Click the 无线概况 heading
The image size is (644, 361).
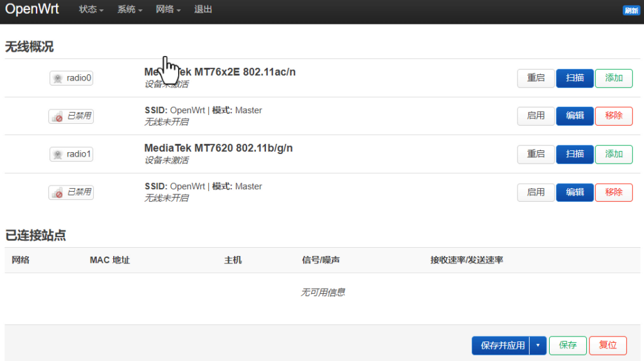(29, 47)
